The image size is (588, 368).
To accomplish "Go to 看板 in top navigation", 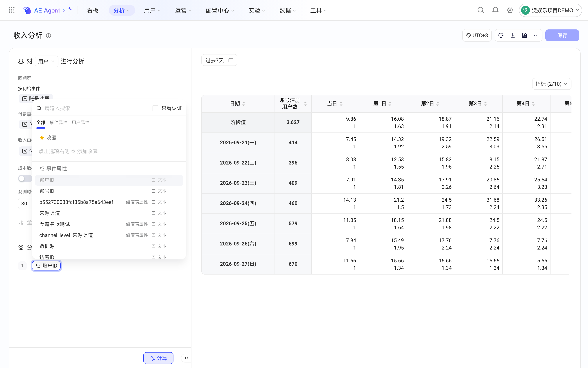I will pyautogui.click(x=93, y=10).
